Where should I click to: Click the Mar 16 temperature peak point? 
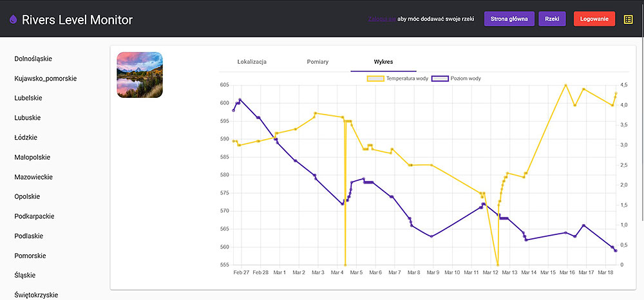click(565, 86)
